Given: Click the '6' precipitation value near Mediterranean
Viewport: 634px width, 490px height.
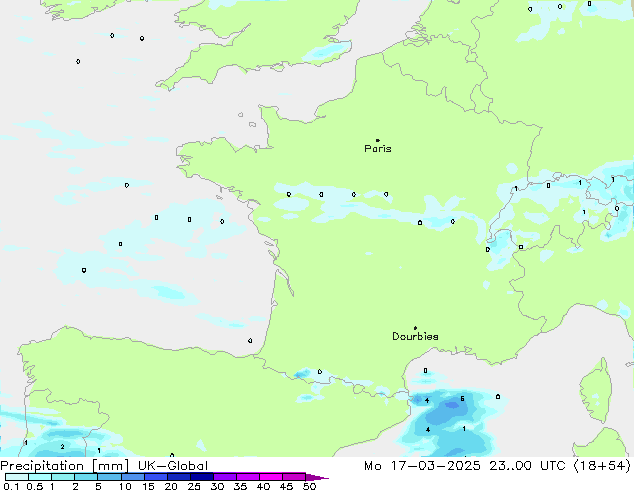Looking at the screenshot, I should 463,399.
